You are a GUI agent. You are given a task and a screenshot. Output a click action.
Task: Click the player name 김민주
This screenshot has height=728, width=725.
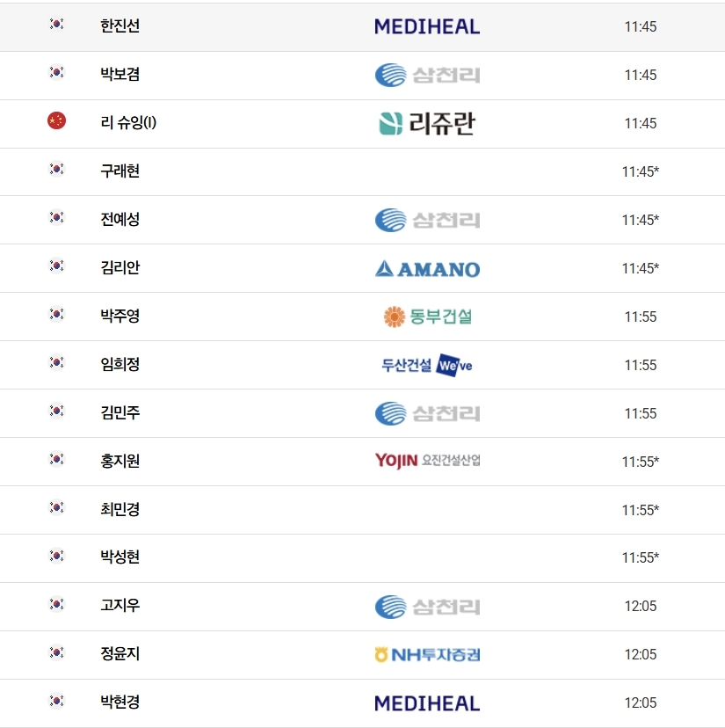click(x=120, y=412)
